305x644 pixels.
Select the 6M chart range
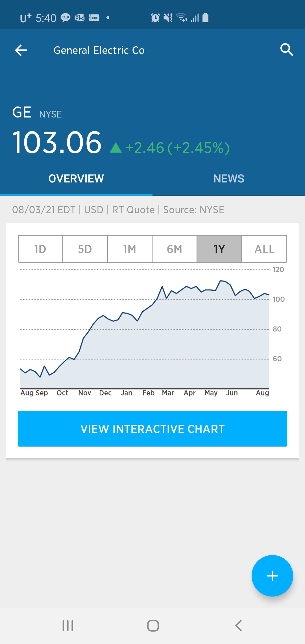175,249
